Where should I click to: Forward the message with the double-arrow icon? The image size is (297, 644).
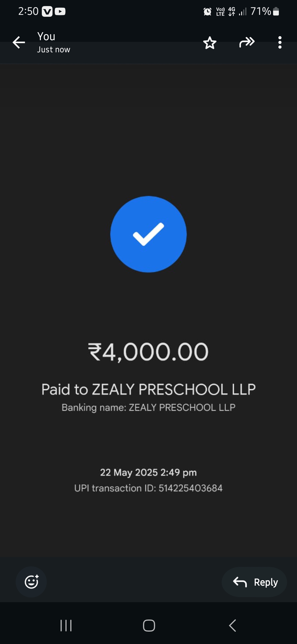pos(247,42)
